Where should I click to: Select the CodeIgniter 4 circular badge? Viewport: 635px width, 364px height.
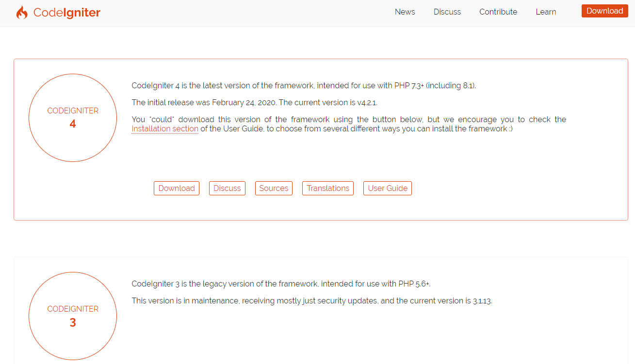73,118
